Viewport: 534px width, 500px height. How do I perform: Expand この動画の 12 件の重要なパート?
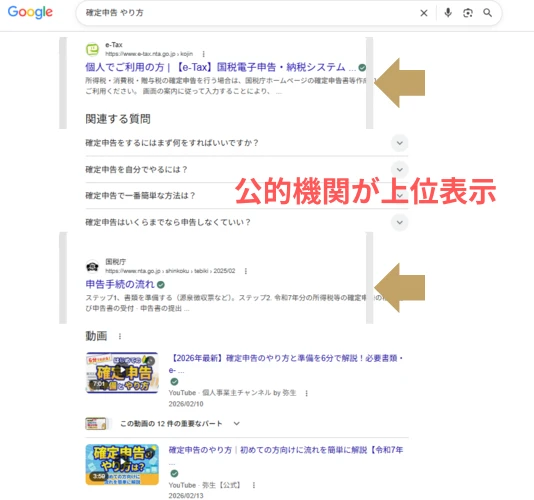click(236, 423)
